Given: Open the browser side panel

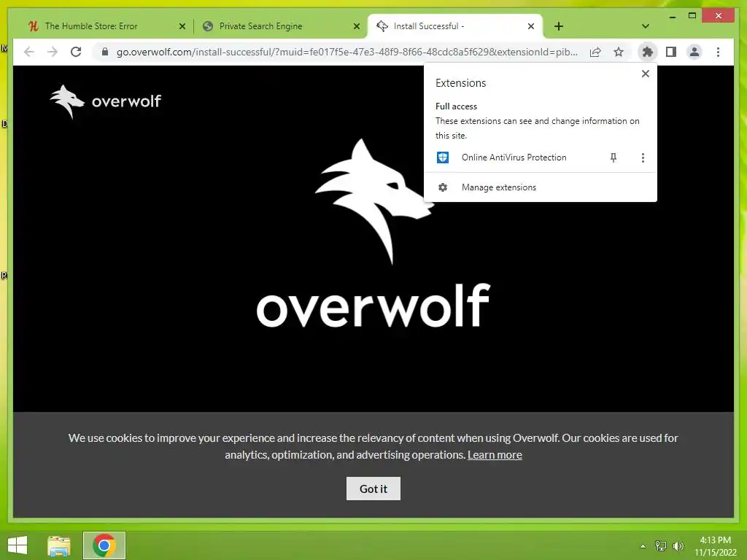Looking at the screenshot, I should (x=671, y=52).
